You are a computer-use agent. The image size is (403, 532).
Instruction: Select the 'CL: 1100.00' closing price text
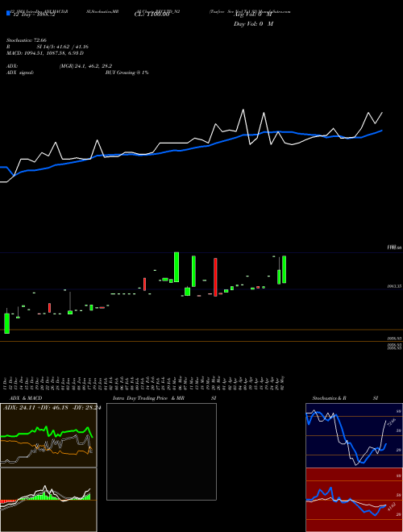(152, 15)
